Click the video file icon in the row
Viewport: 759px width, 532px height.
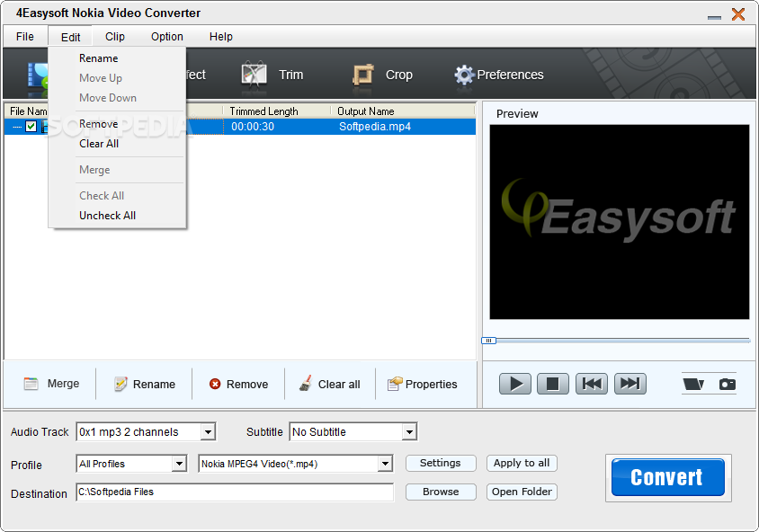[x=45, y=127]
